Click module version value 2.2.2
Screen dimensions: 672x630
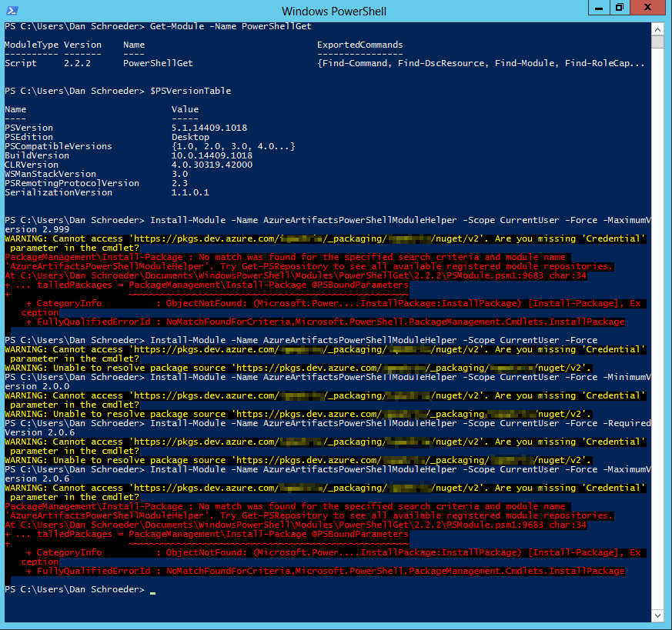pos(77,63)
